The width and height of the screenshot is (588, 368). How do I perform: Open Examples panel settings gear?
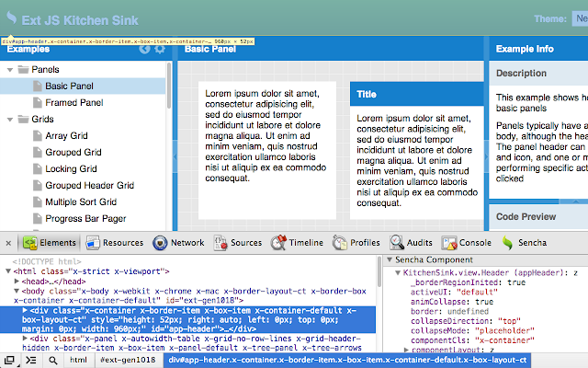tap(160, 49)
